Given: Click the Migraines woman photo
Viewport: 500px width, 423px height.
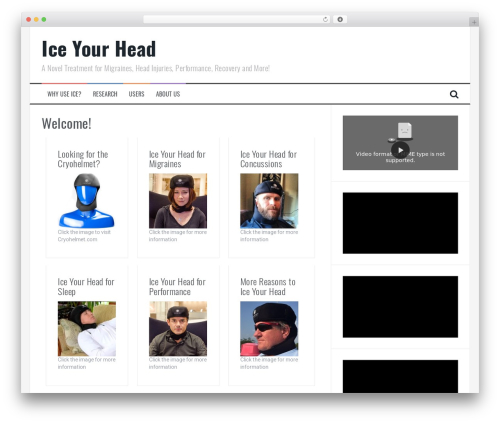Looking at the screenshot, I should coord(178,201).
